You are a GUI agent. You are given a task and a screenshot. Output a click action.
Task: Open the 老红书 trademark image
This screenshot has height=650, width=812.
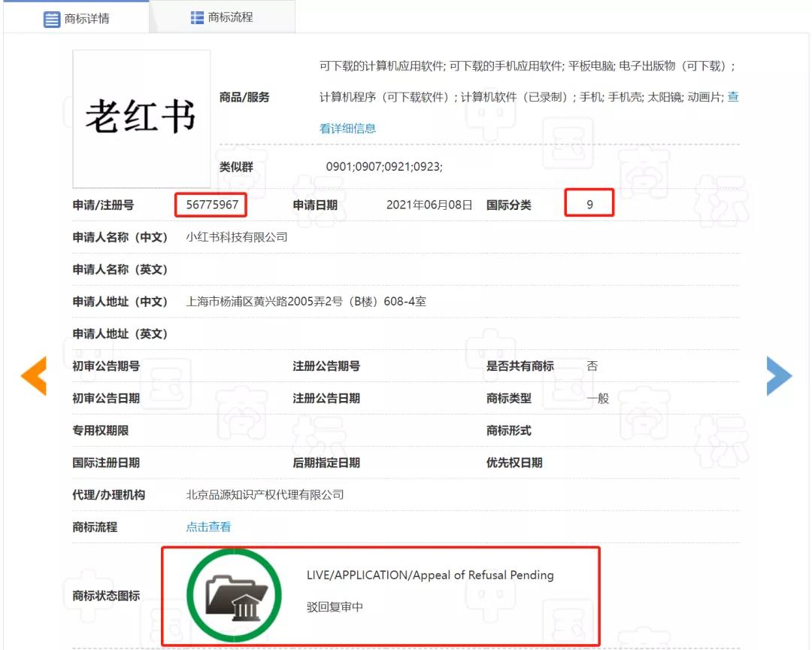141,119
